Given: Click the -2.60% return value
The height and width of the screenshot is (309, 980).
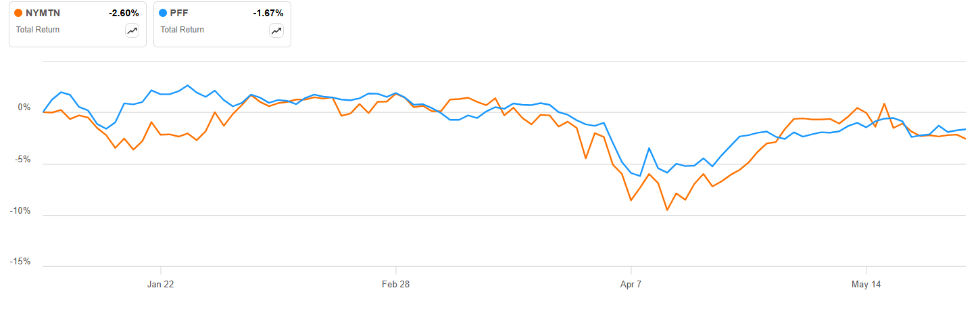Looking at the screenshot, I should click(x=122, y=13).
